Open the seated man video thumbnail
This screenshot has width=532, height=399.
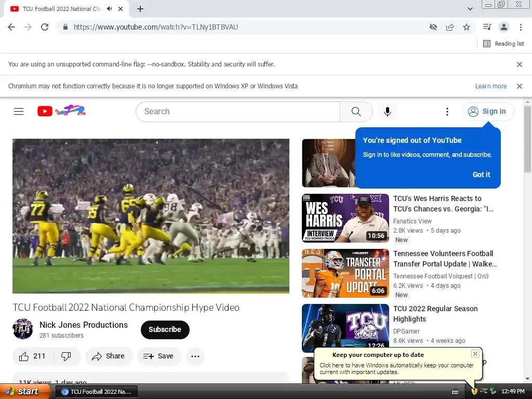pos(328,163)
